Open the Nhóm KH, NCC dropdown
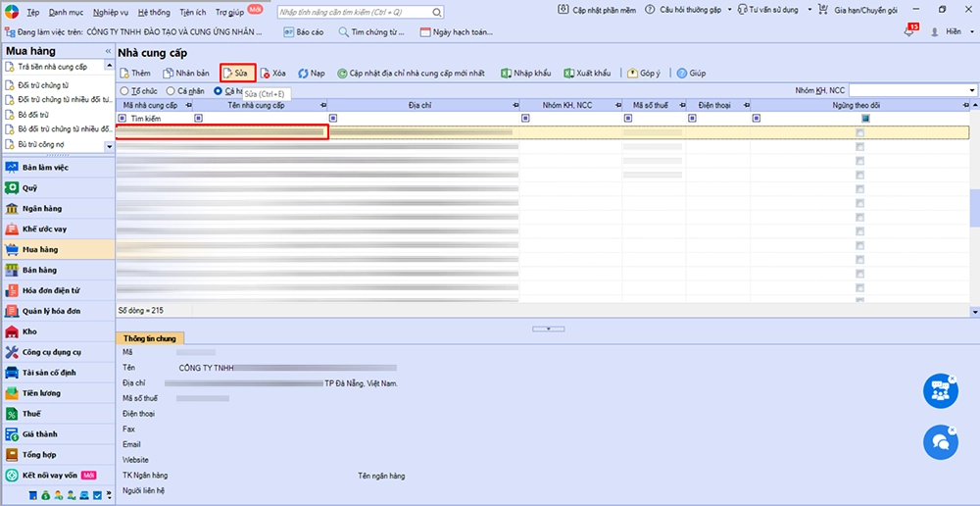Screen dimensions: 980x506 point(972,91)
